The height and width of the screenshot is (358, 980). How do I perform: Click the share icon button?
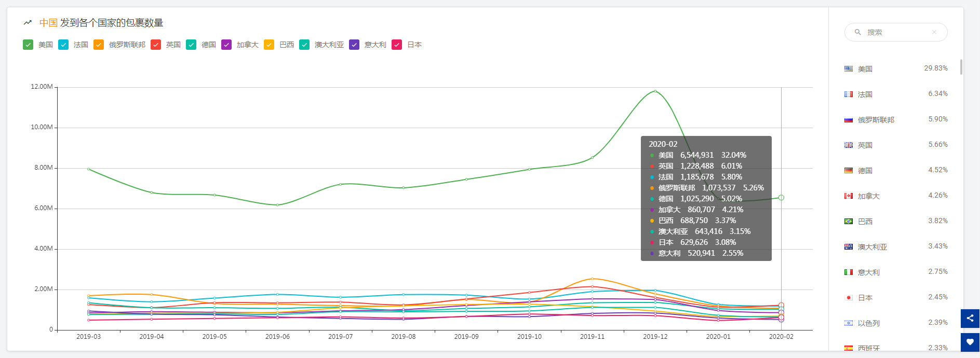point(970,318)
